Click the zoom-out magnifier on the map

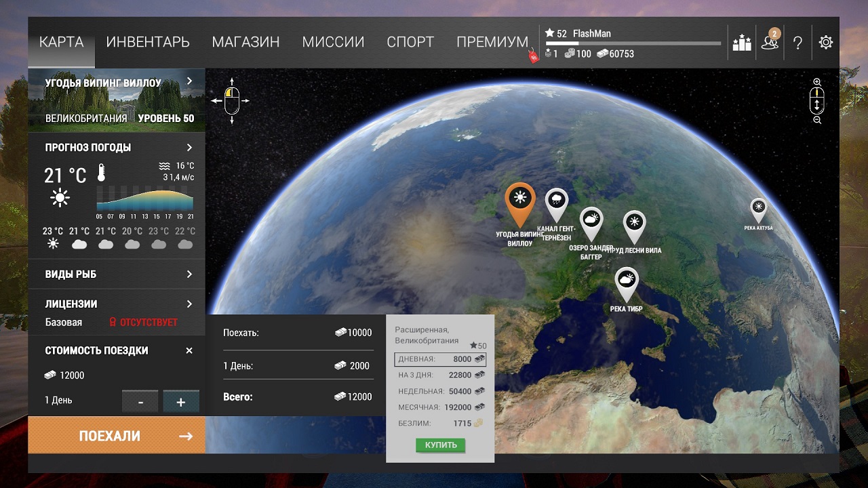coord(817,120)
